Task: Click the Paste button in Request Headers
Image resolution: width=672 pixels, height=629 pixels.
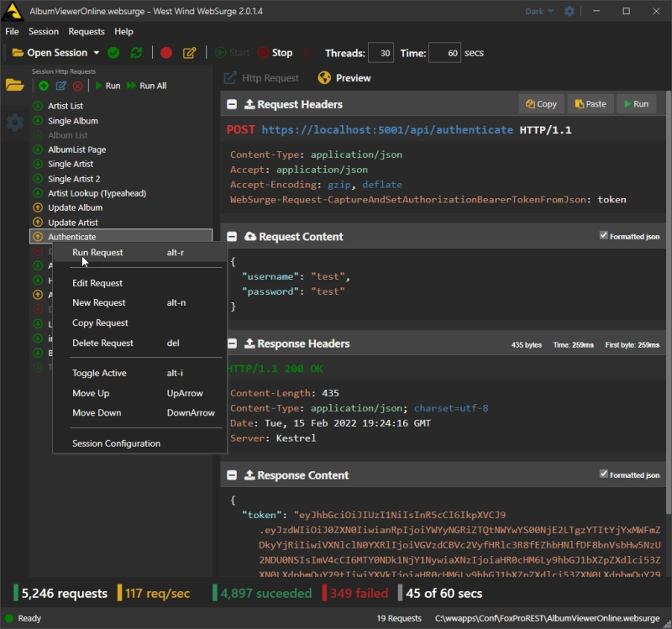Action: click(x=591, y=104)
